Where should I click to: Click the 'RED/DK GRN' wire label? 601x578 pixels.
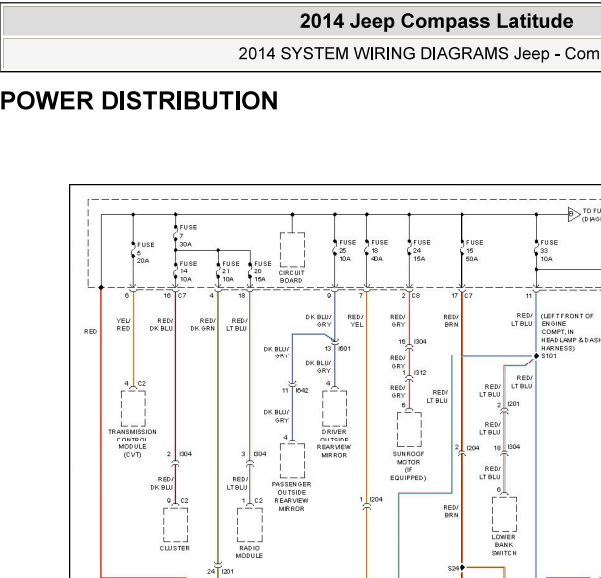(203, 325)
